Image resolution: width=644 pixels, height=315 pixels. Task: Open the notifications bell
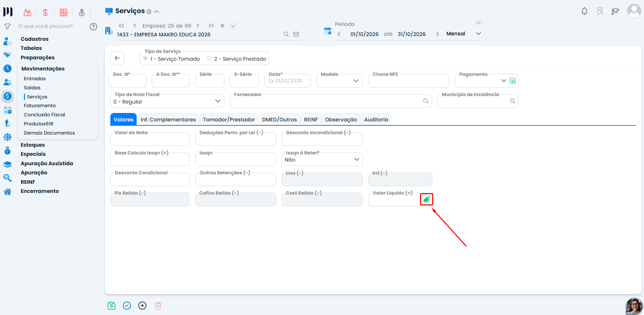tap(584, 11)
